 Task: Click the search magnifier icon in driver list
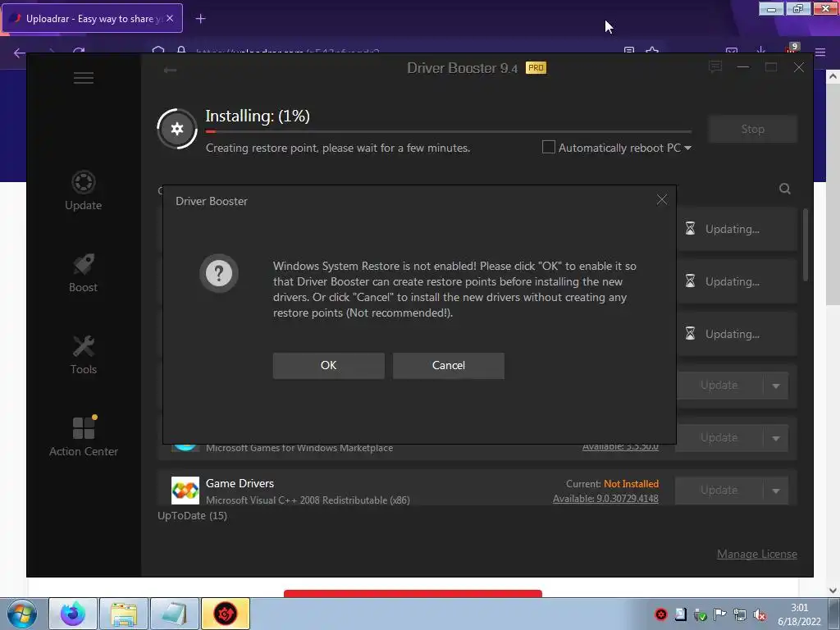pyautogui.click(x=785, y=189)
